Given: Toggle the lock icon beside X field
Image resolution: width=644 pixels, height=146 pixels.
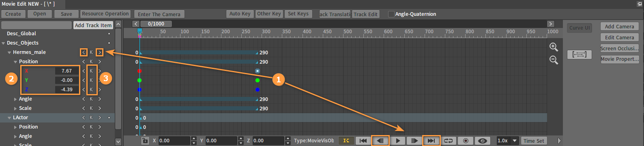Looking at the screenshot, I should click(145, 141).
